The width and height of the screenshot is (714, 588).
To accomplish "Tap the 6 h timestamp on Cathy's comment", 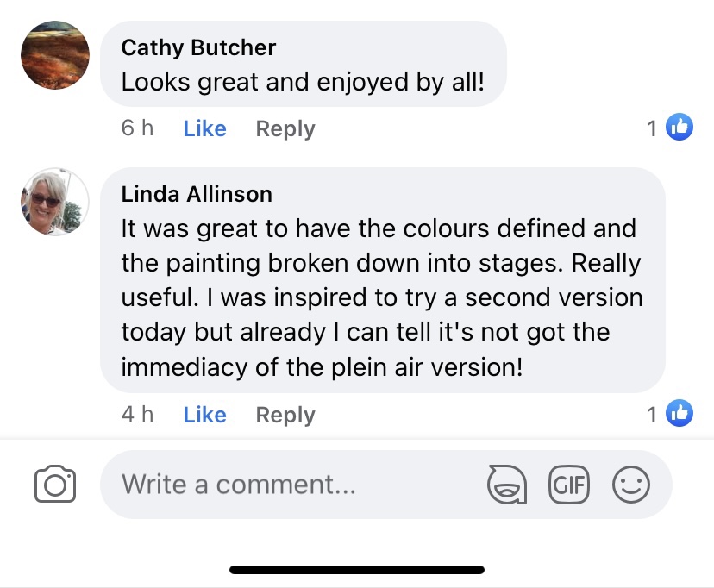I will point(137,128).
